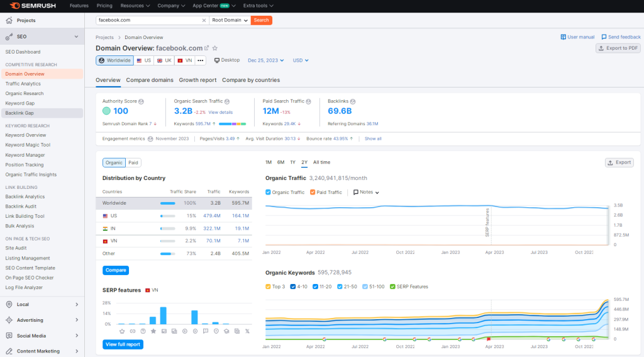Open Pricing in top menu
644x357 pixels.
click(104, 6)
